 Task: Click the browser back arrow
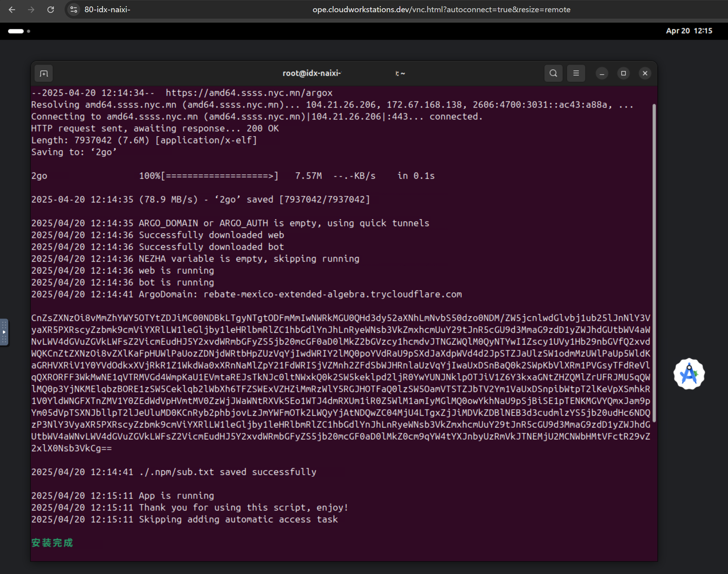12,10
